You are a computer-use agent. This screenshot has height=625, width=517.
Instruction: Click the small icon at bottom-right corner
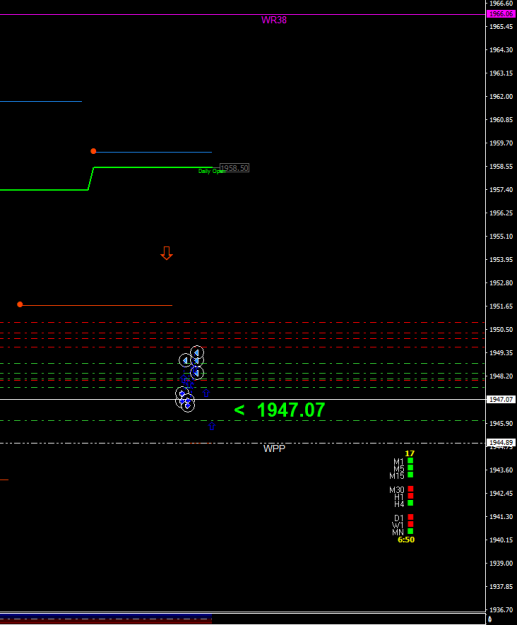[490, 619]
